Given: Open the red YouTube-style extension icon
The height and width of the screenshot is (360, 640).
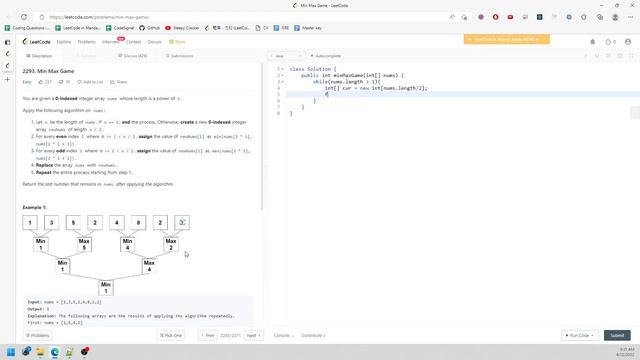Looking at the screenshot, I should pos(510,17).
